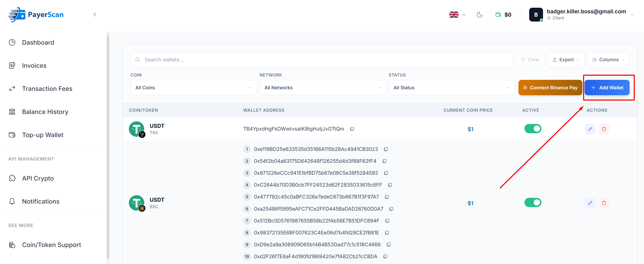Image resolution: width=644 pixels, height=264 pixels.
Task: Collapse the sidebar with the chevron icon
Action: click(94, 15)
